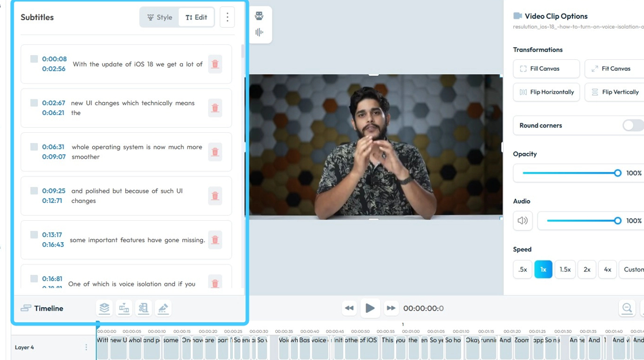Click subtitle text 'some important features have gone missing.'

point(137,240)
